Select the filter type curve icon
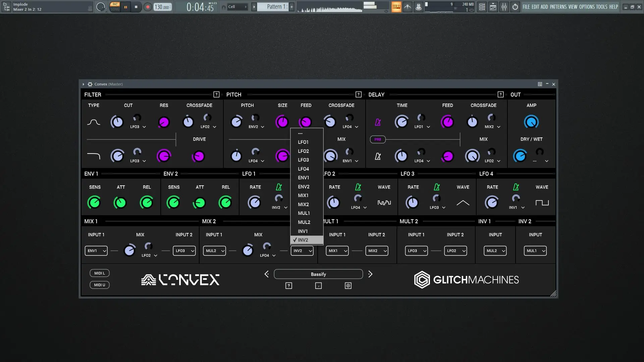This screenshot has height=362, width=644. (x=94, y=122)
